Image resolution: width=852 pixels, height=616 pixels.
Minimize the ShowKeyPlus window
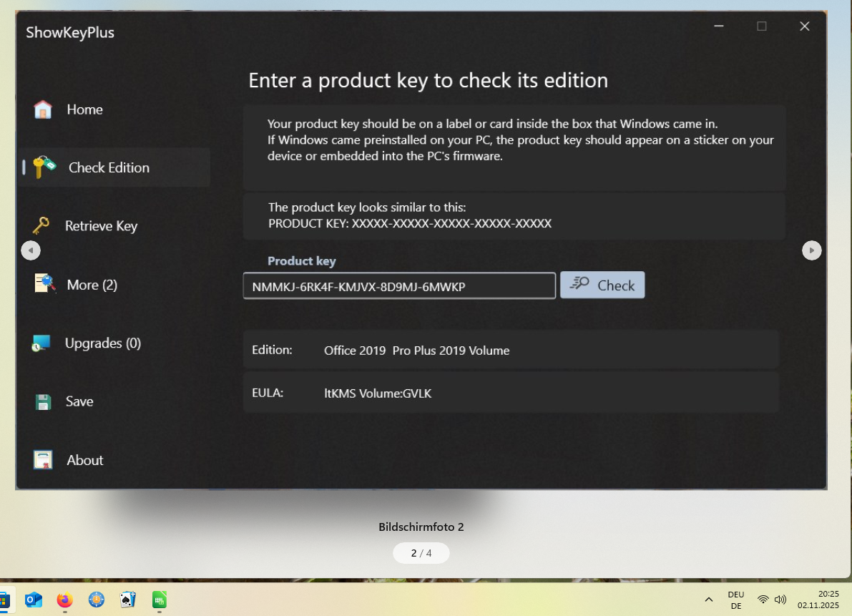click(719, 26)
